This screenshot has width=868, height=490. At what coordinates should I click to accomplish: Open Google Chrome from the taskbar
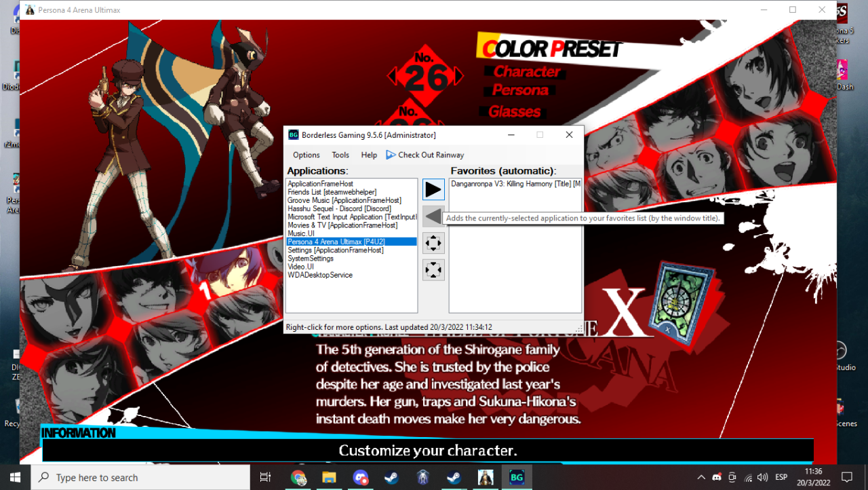pos(298,478)
